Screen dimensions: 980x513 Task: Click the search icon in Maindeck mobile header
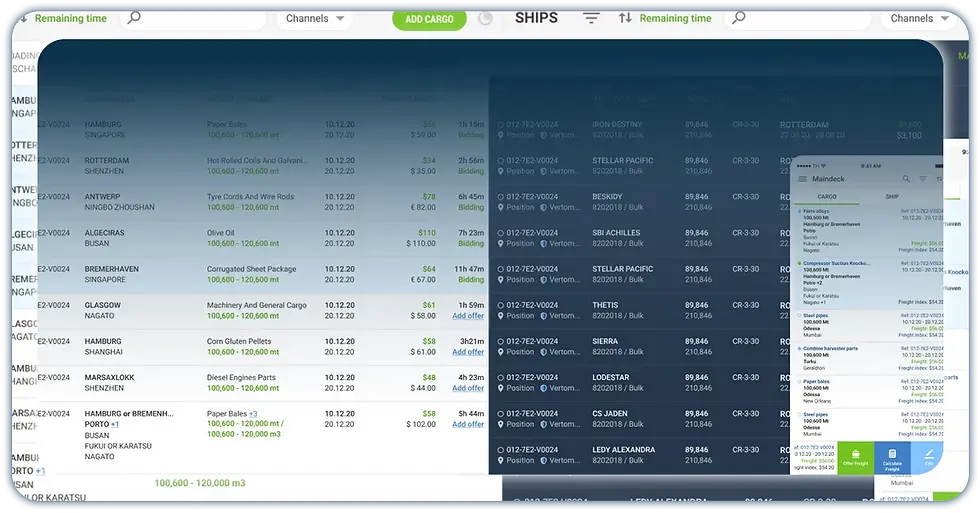click(906, 179)
